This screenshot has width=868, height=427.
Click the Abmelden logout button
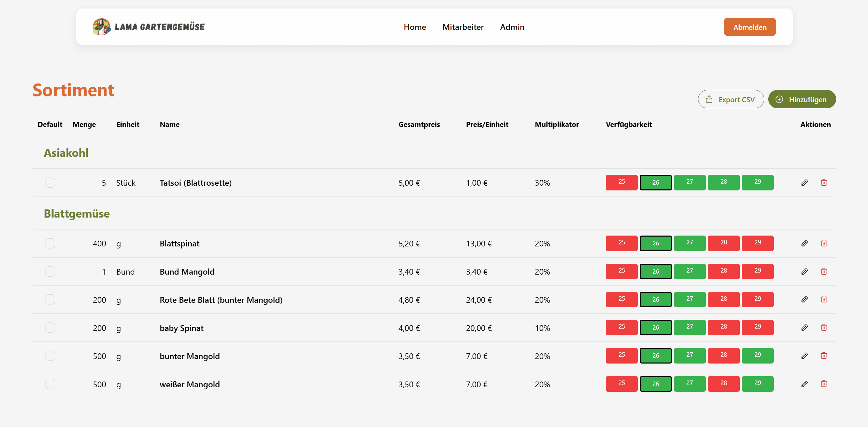tap(749, 27)
